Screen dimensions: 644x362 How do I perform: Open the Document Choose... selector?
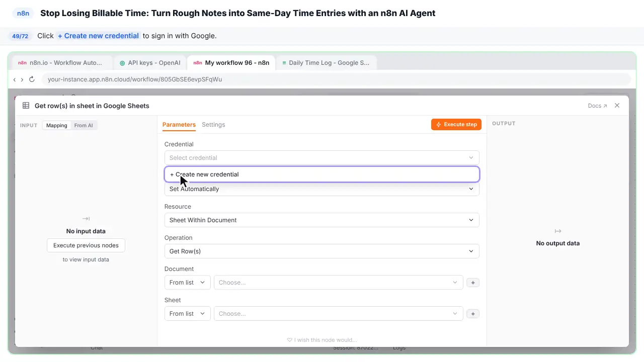click(338, 283)
